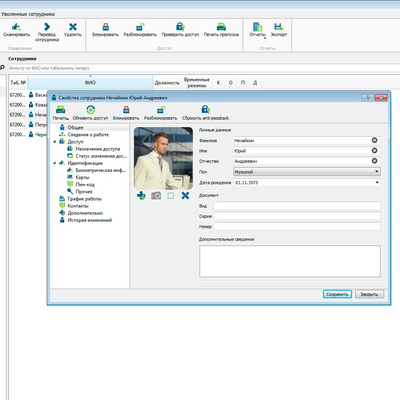Image resolution: width=400 pixels, height=400 pixels.
Task: Click the Дополнительные сведения text area
Action: click(290, 261)
